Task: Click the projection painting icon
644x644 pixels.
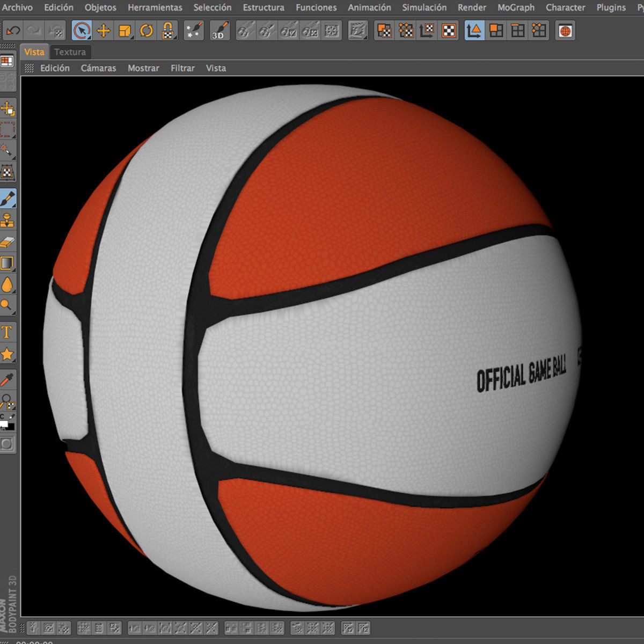Action: [357, 31]
